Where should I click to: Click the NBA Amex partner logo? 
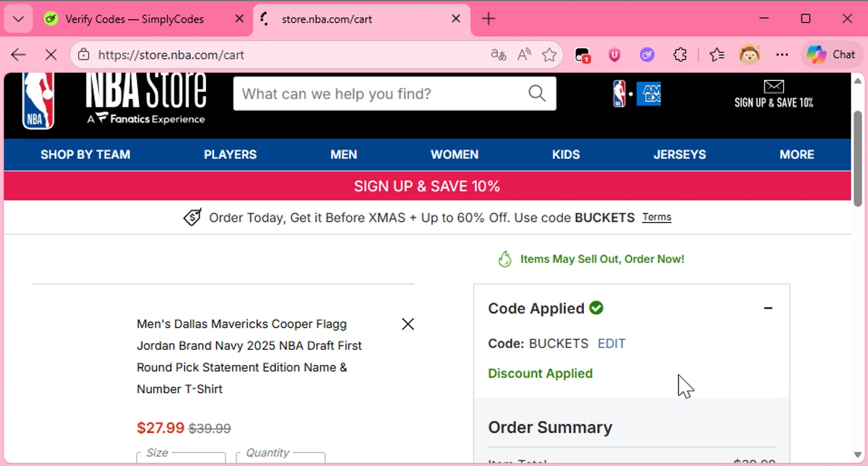pos(637,94)
